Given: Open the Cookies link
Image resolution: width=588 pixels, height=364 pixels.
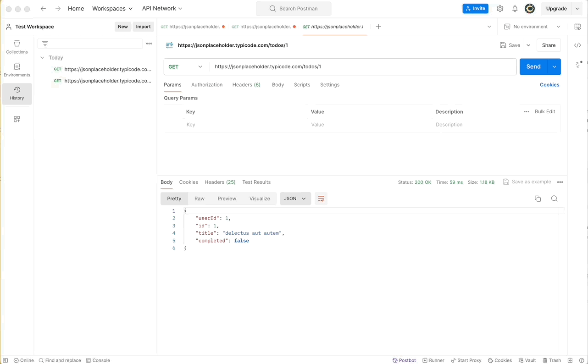Looking at the screenshot, I should pyautogui.click(x=549, y=85).
